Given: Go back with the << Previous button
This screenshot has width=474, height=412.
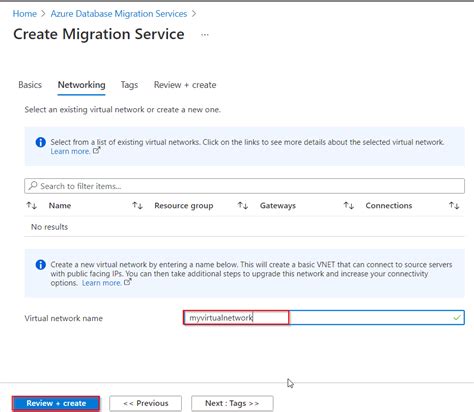Looking at the screenshot, I should pos(146,403).
